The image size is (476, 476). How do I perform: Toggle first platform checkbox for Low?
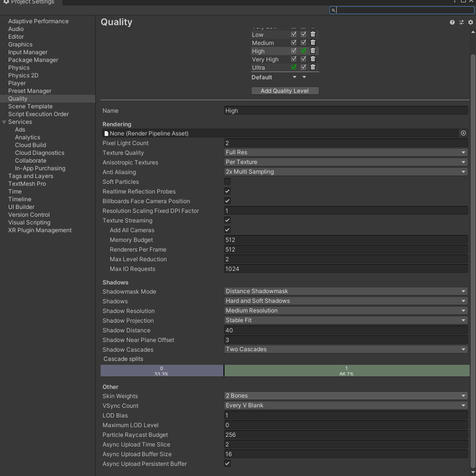(294, 34)
